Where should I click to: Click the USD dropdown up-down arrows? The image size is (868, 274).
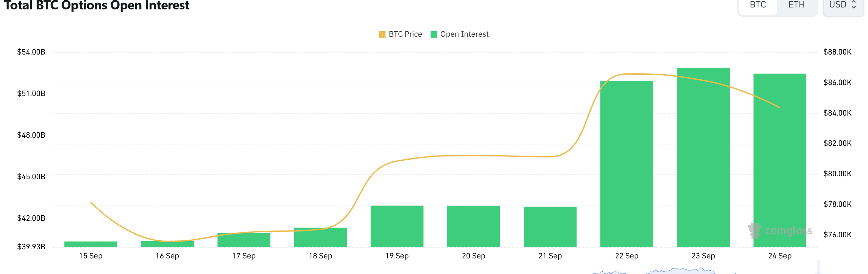pyautogui.click(x=853, y=5)
